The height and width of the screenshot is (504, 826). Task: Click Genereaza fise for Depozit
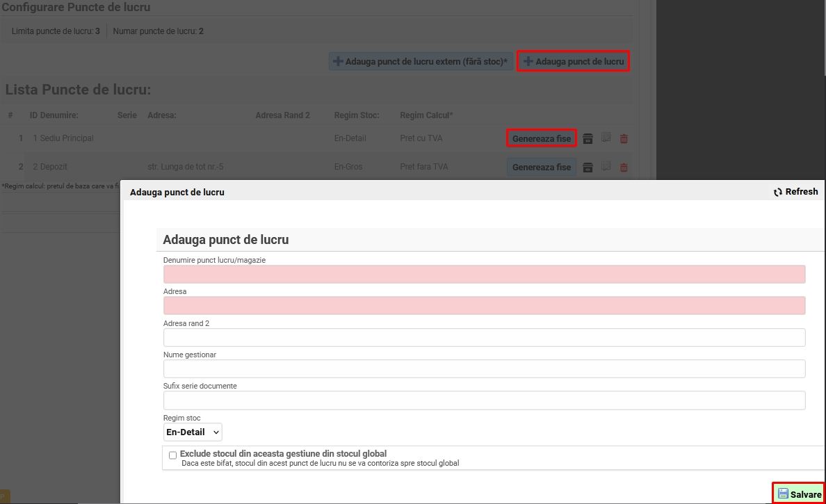click(x=541, y=167)
